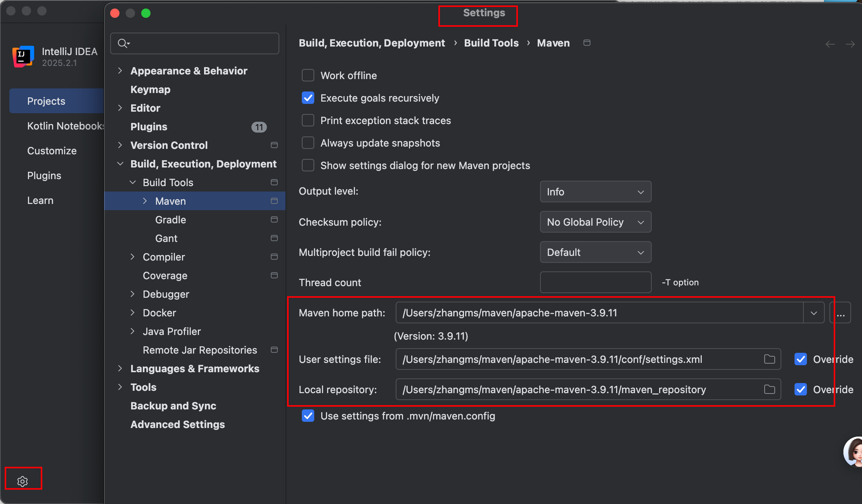This screenshot has height=504, width=862.
Task: Click the project icon on Coverage row
Action: click(x=274, y=275)
